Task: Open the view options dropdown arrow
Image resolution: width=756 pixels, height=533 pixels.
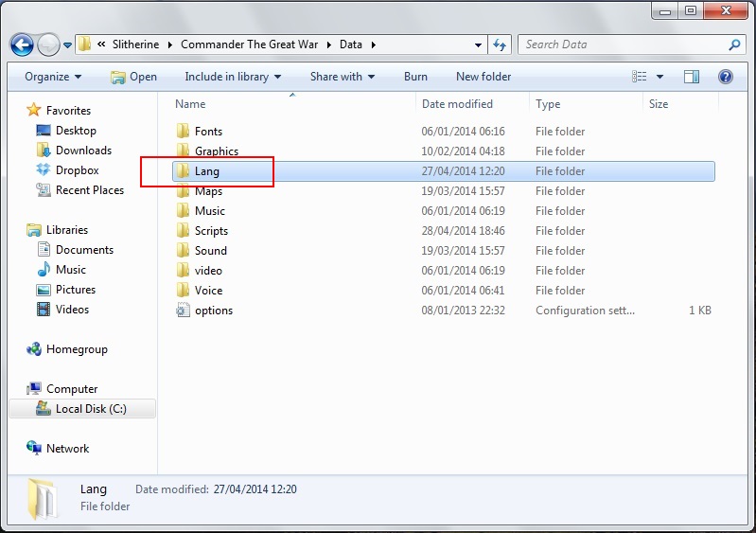Action: point(660,77)
